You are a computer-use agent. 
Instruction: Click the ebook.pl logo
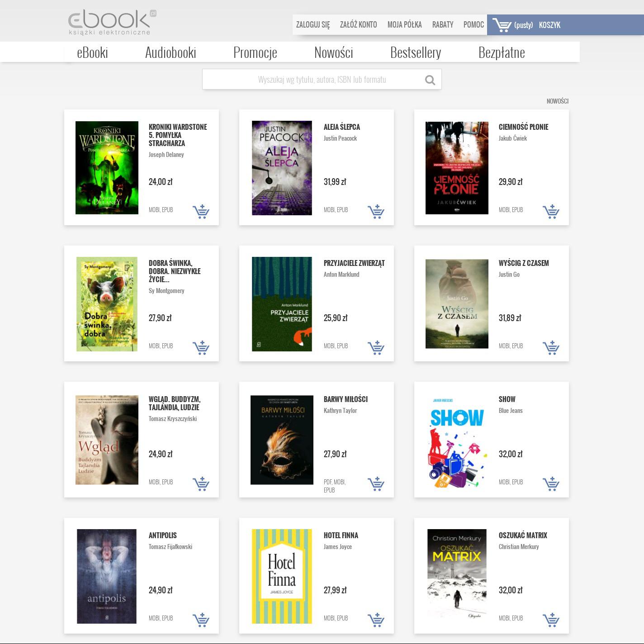pos(112,22)
